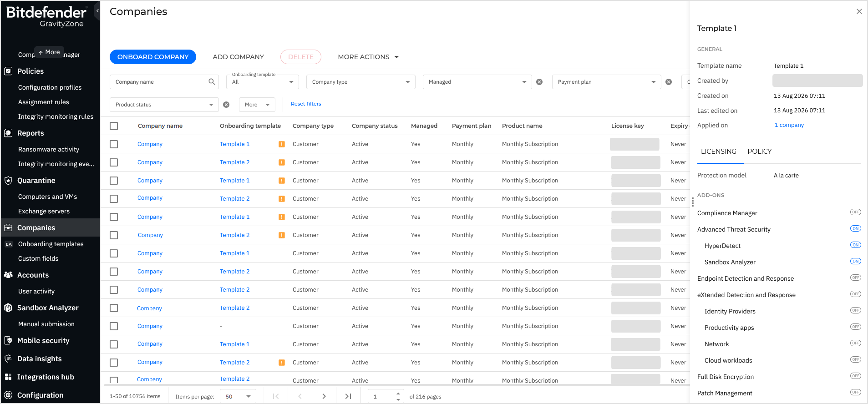The width and height of the screenshot is (868, 404).
Task: Click the More tooltip arrow in sidebar
Action: click(41, 52)
